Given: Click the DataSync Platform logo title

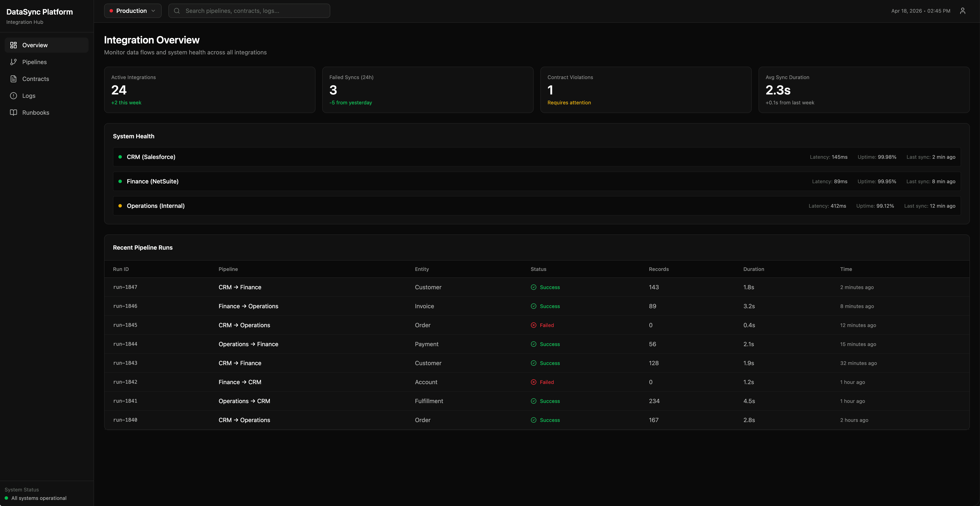Looking at the screenshot, I should [40, 12].
